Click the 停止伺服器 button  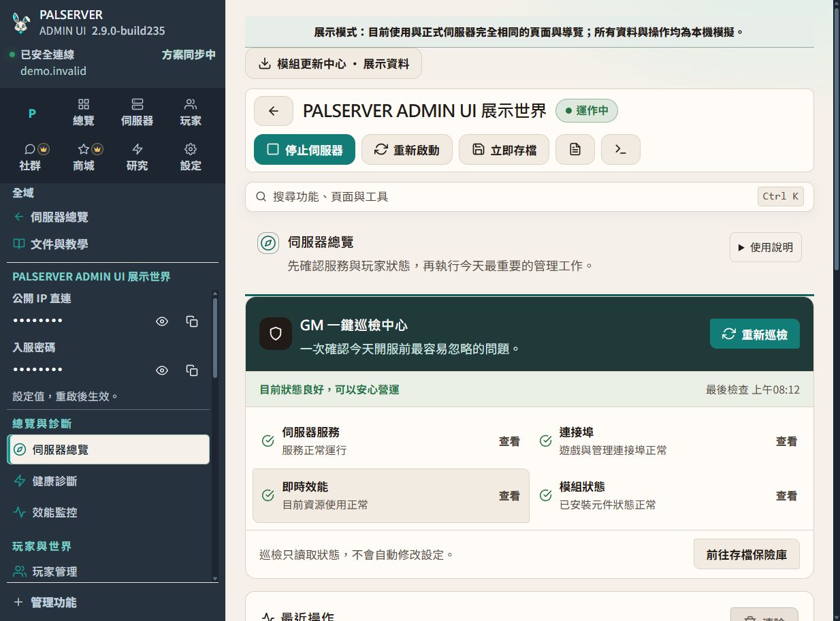click(304, 150)
